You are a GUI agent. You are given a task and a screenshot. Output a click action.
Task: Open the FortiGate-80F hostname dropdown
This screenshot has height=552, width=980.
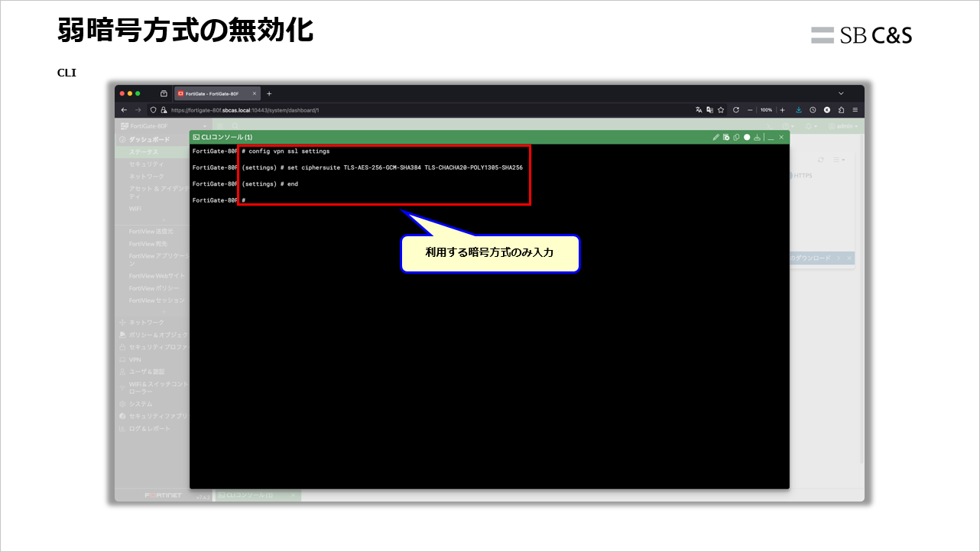click(164, 125)
